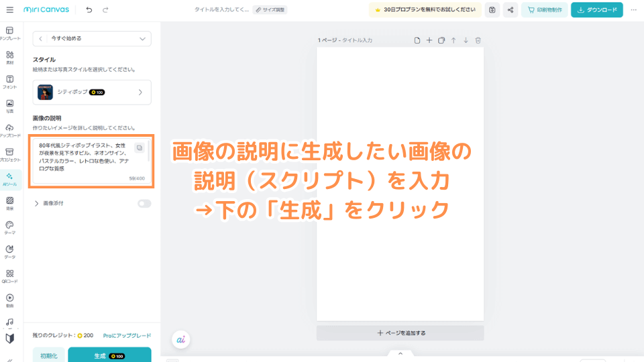Open the アップロード (Upload) panel
This screenshot has width=644, height=362.
point(10,130)
